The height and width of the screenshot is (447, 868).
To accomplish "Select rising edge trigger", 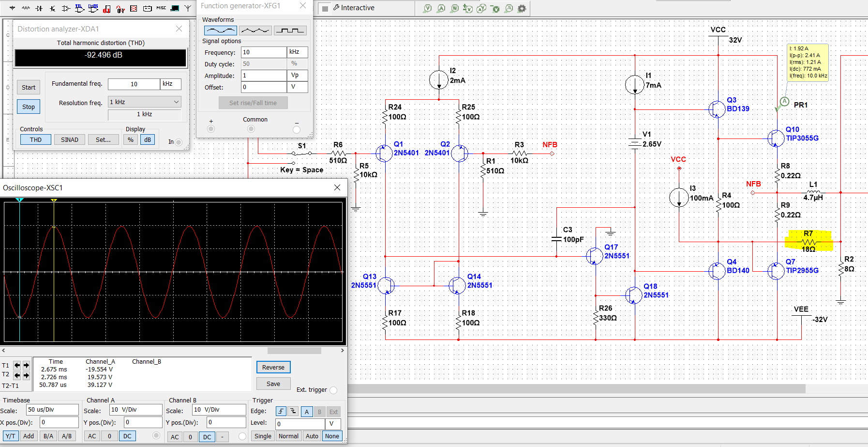I will point(281,411).
